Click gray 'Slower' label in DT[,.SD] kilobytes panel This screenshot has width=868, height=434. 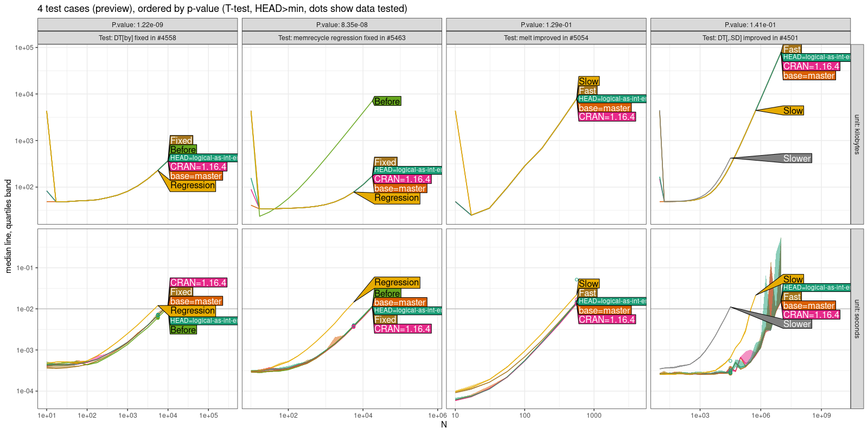[x=797, y=158]
